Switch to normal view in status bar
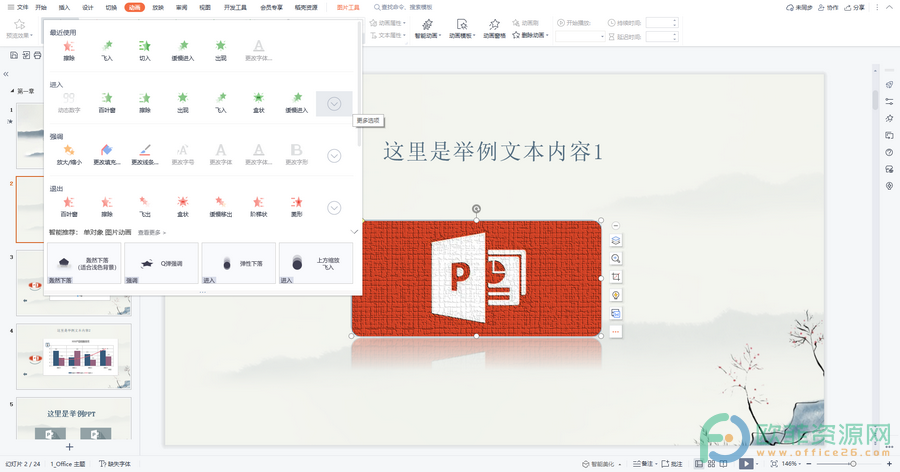900x472 pixels. point(699,463)
